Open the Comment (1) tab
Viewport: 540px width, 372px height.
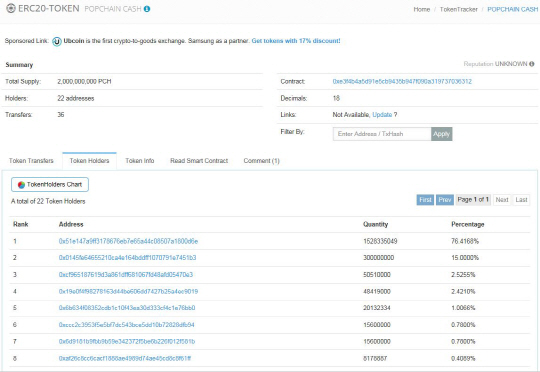pos(262,161)
